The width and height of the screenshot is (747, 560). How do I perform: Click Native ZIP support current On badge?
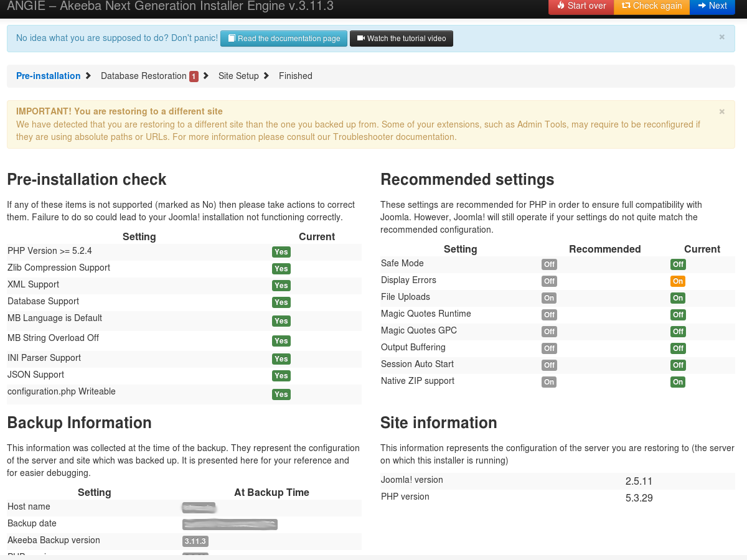(x=678, y=382)
